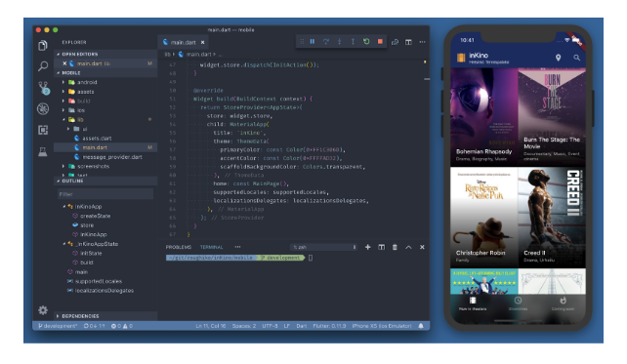Expand the ios folder
Image resolution: width=627 pixels, height=364 pixels.
pyautogui.click(x=63, y=110)
